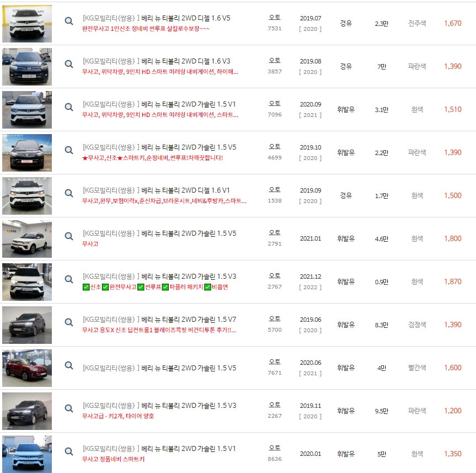Click the registration date '2019.07'
This screenshot has height=473, width=476.
(x=310, y=18)
